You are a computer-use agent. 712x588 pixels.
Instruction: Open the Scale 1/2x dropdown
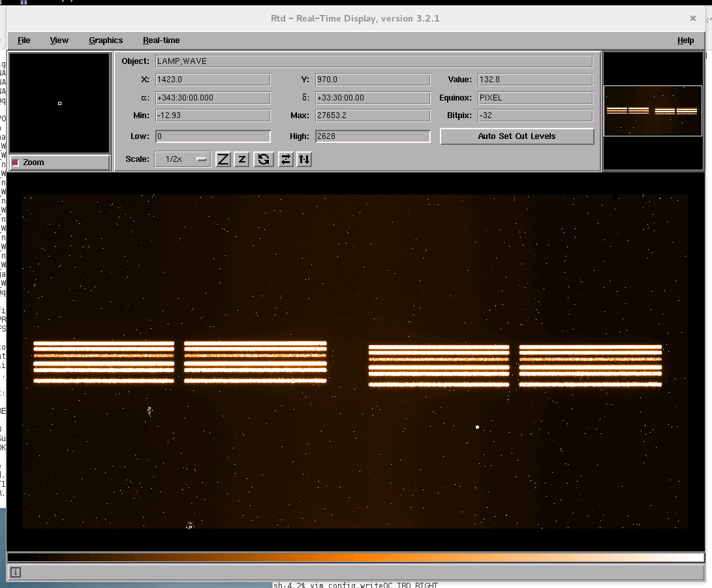pyautogui.click(x=183, y=159)
